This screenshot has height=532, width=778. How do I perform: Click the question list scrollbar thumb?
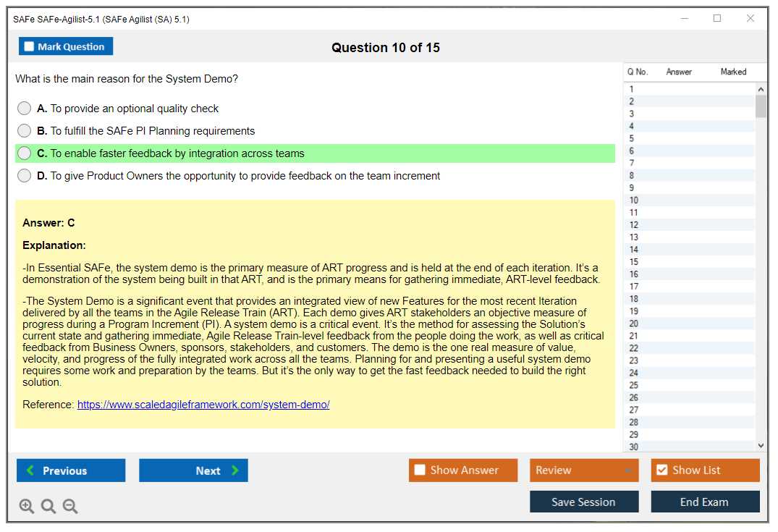pyautogui.click(x=761, y=106)
